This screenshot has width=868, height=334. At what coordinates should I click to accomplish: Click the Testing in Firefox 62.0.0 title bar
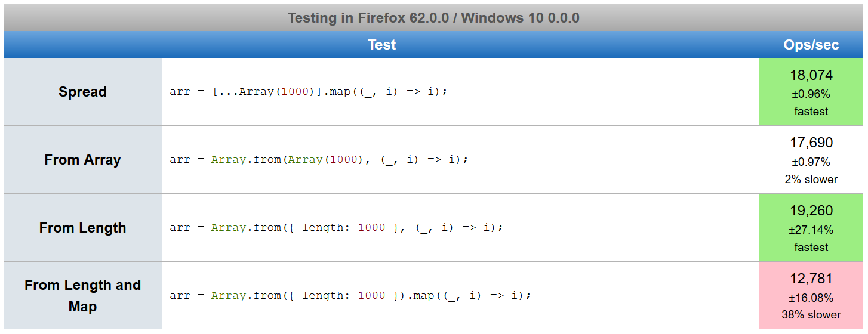(433, 17)
